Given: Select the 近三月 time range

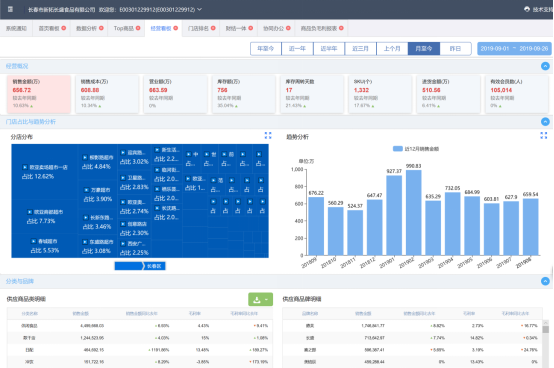Looking at the screenshot, I should (360, 48).
